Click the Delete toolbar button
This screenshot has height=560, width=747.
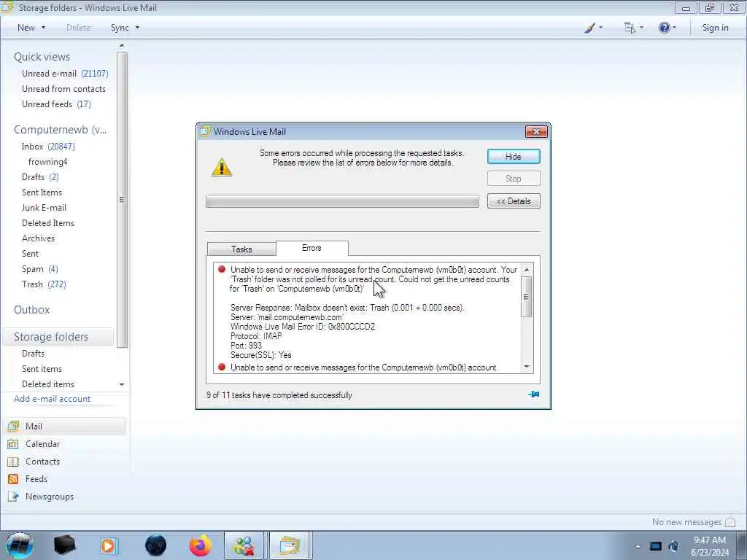tap(78, 28)
